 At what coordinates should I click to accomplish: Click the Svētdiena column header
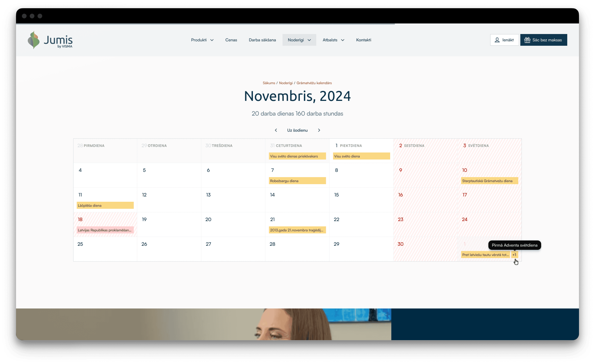pyautogui.click(x=478, y=146)
